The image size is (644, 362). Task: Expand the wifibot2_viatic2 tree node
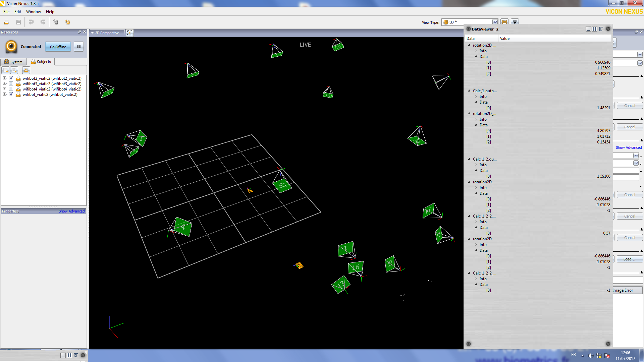tap(5, 78)
